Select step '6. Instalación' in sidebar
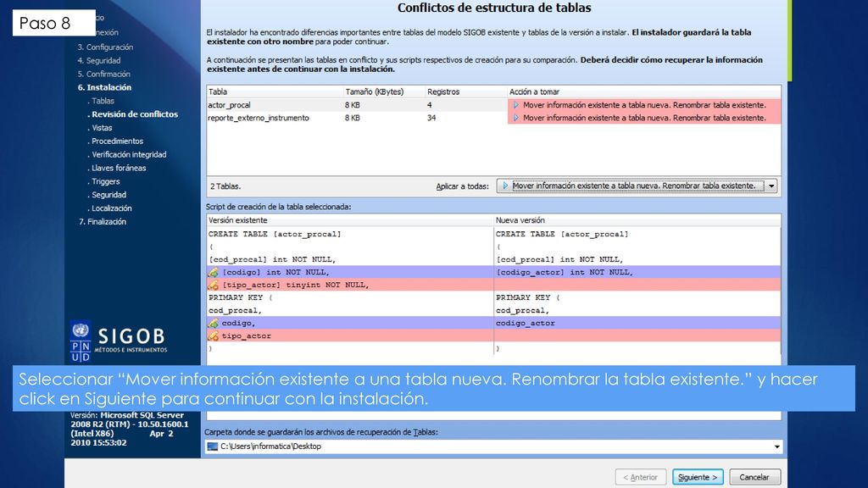 coord(104,87)
